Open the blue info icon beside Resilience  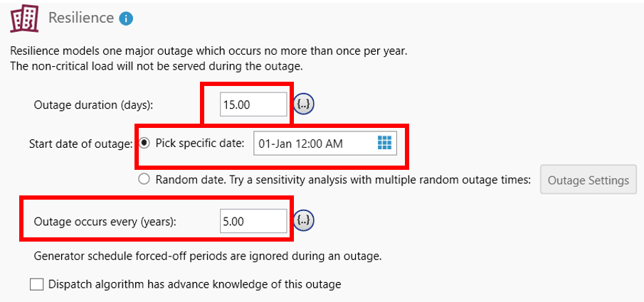pyautogui.click(x=126, y=18)
